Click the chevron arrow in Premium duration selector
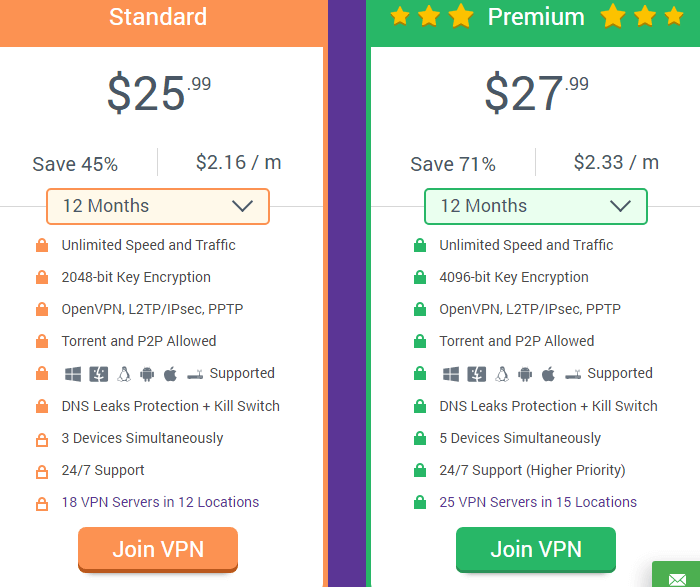700x587 pixels. point(620,206)
